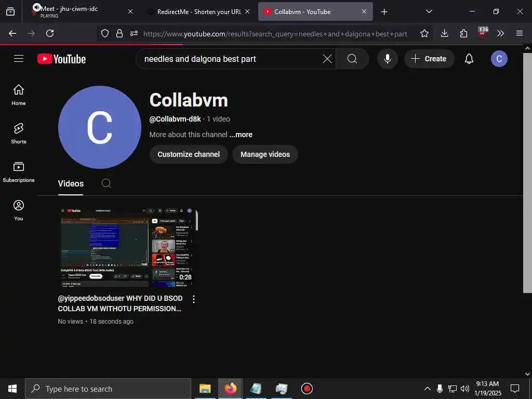This screenshot has width=532, height=399.
Task: Mute the playing Meet tab audio
Action: pos(36,7)
